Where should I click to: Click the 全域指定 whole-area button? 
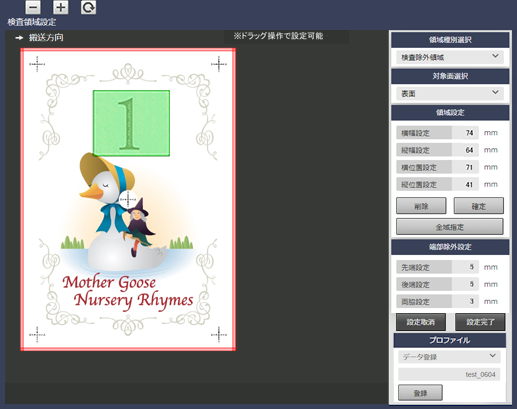(x=450, y=227)
